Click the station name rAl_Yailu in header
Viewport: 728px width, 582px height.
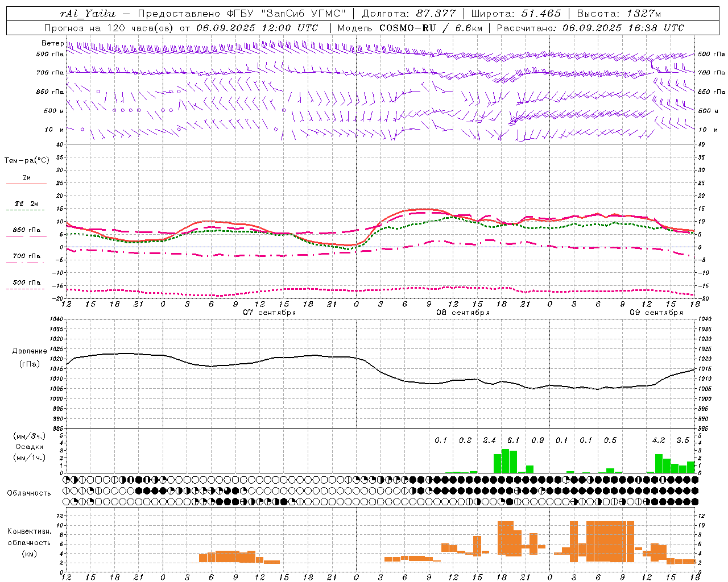tap(88, 14)
